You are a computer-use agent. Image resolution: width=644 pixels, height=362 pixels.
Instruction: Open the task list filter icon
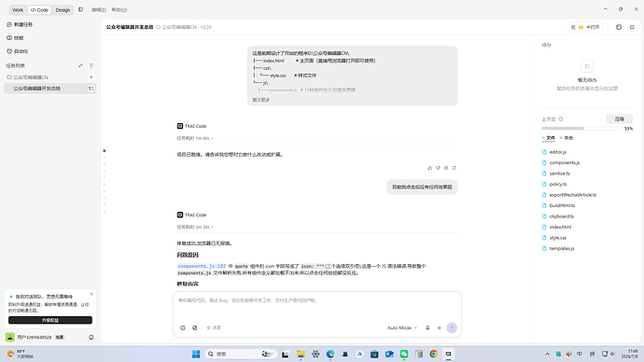91,65
